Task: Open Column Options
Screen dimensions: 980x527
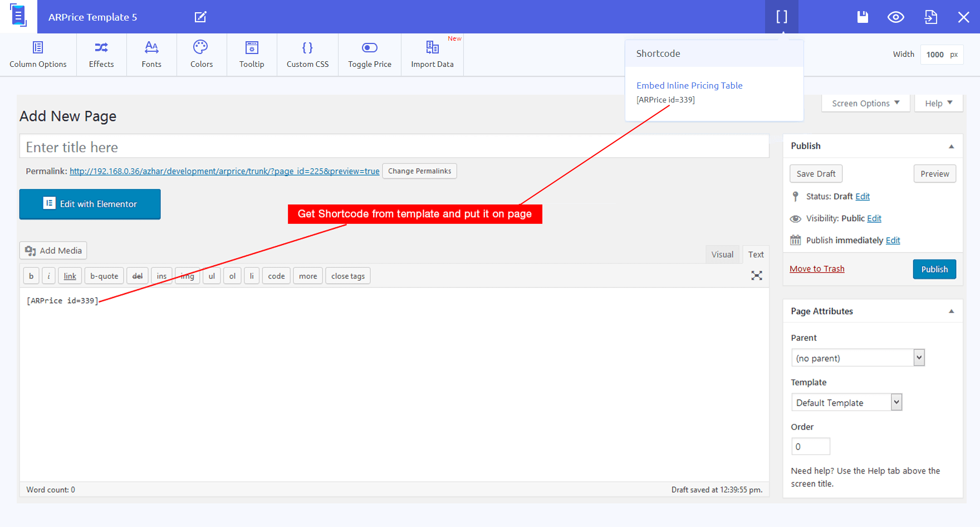Action: pos(38,55)
